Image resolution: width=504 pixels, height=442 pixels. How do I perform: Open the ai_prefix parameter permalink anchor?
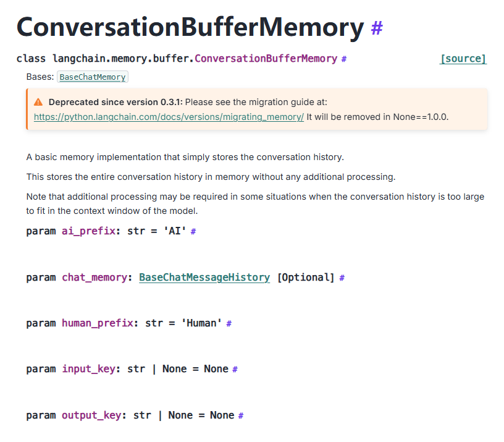click(193, 231)
